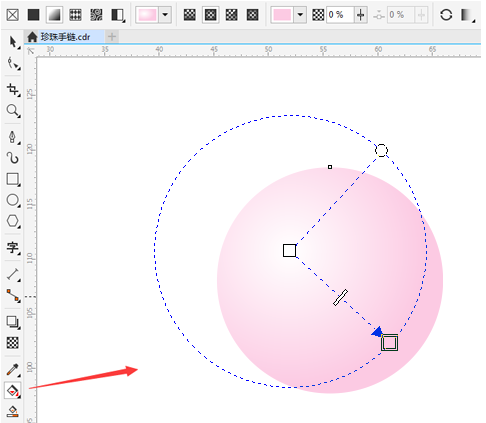Viewport: 486px width, 423px height.
Task: Select the Crop tool
Action: 13,89
